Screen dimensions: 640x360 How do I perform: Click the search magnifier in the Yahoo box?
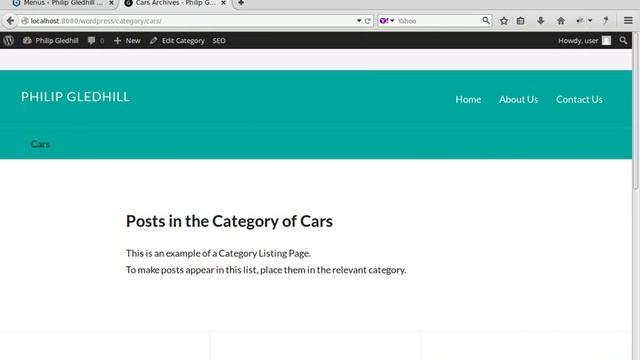pos(486,20)
